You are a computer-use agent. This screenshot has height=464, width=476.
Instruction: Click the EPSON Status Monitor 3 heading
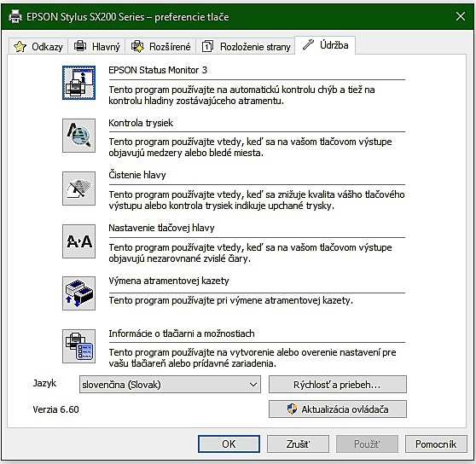click(x=158, y=70)
